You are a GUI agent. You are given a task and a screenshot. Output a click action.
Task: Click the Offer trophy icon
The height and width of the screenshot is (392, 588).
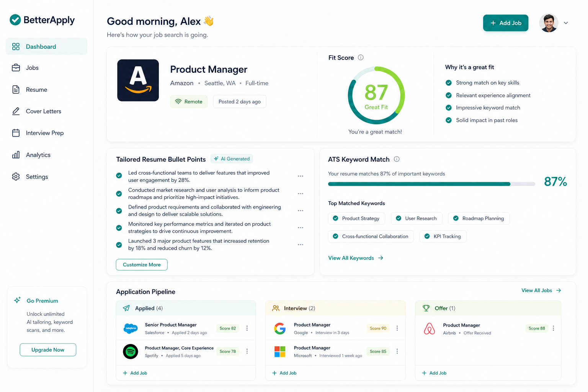click(426, 308)
